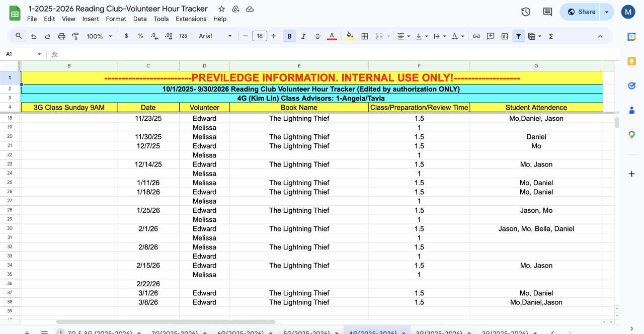Toggle italic formatting
Viewport: 644px width, 334px height.
pyautogui.click(x=303, y=36)
